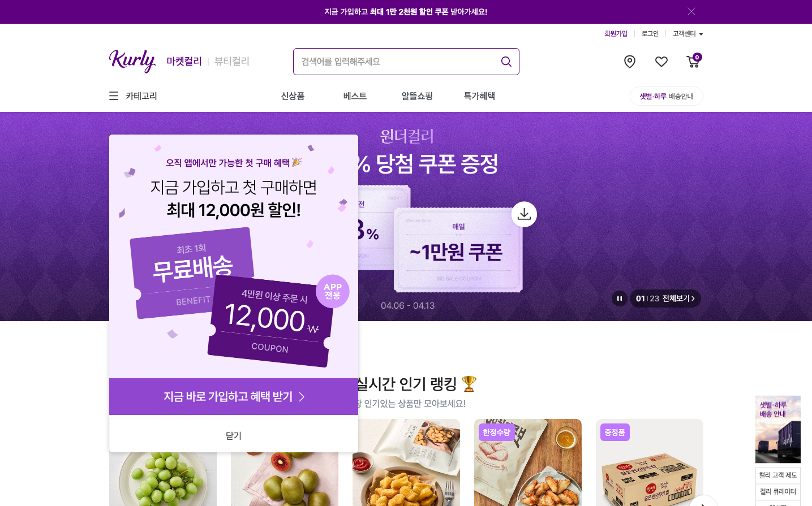Pause the banner slideshow
The width and height of the screenshot is (812, 506).
[x=620, y=299]
